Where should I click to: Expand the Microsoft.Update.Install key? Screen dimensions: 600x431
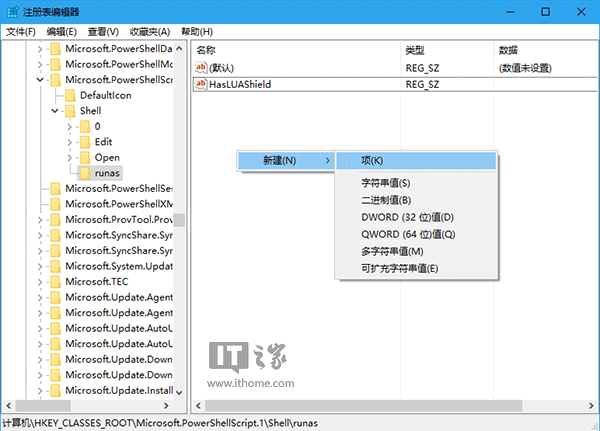click(40, 390)
